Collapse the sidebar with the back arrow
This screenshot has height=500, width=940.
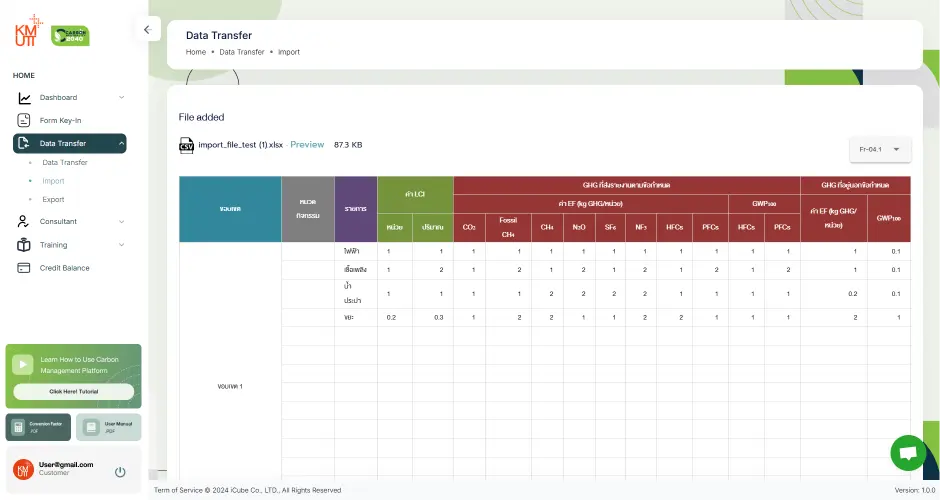coord(147,29)
